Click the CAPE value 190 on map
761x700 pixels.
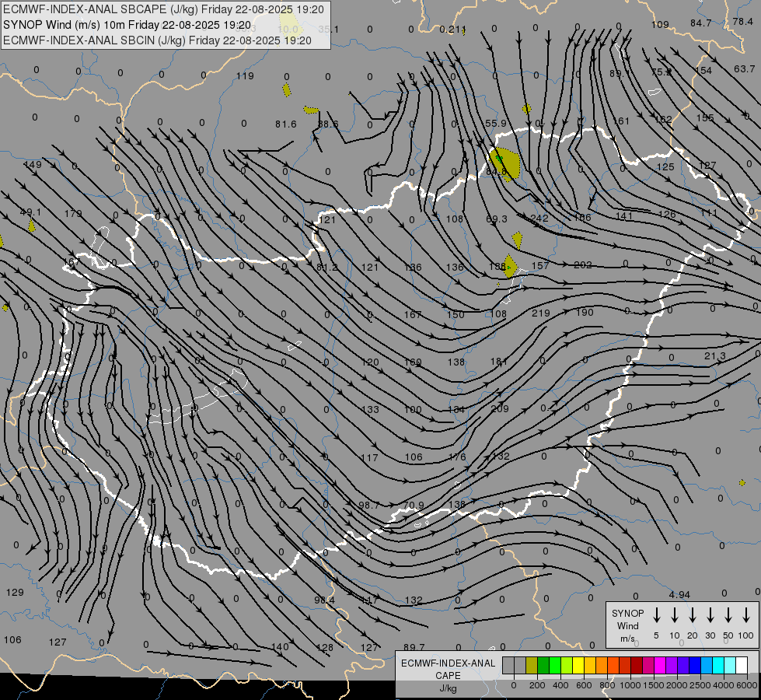click(585, 313)
